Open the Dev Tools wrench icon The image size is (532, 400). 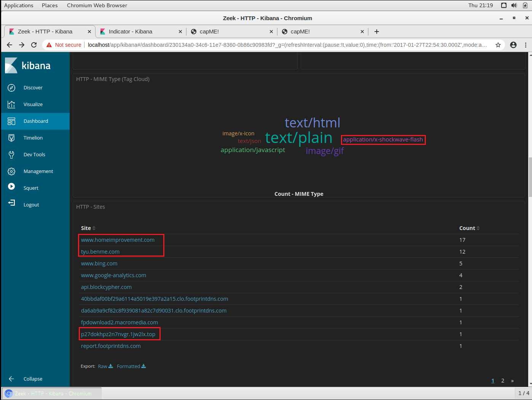click(11, 155)
